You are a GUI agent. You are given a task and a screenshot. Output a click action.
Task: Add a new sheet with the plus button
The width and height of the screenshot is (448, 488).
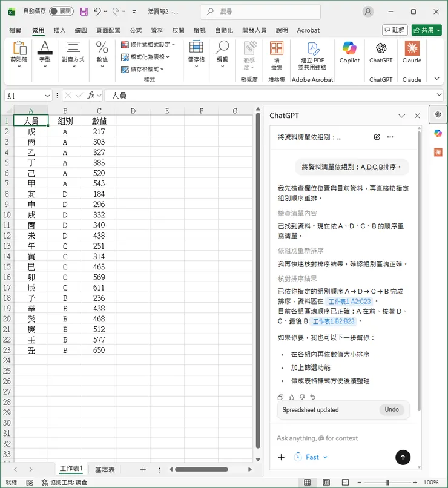(x=143, y=469)
